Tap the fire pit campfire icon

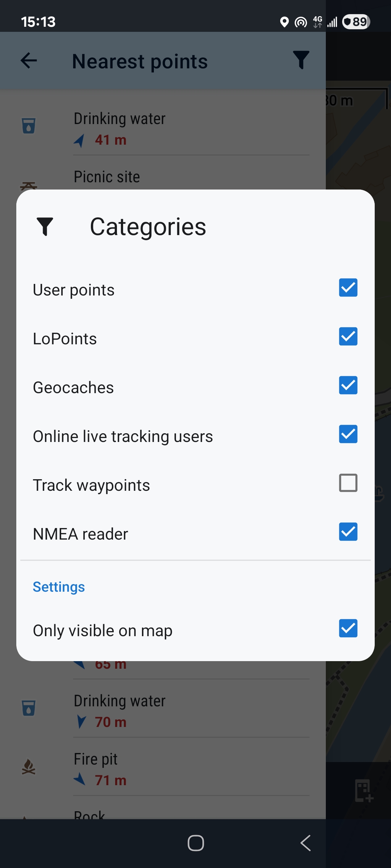[x=29, y=767]
